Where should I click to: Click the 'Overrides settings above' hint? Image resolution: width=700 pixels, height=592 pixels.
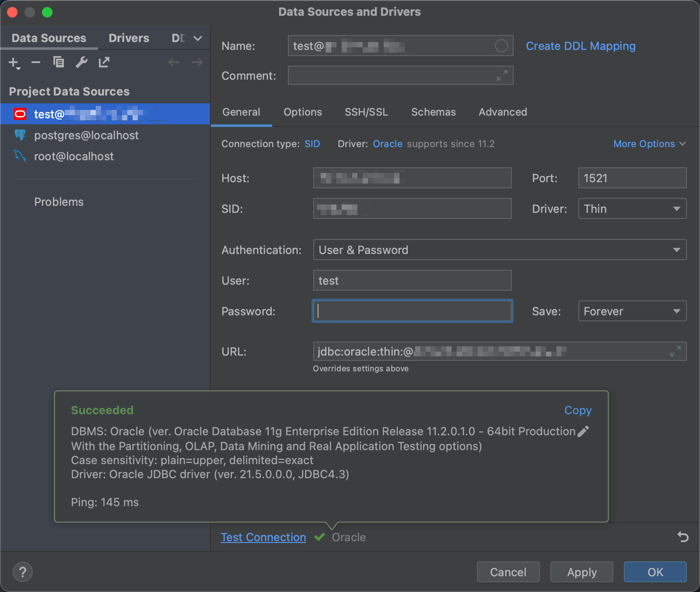pos(360,369)
